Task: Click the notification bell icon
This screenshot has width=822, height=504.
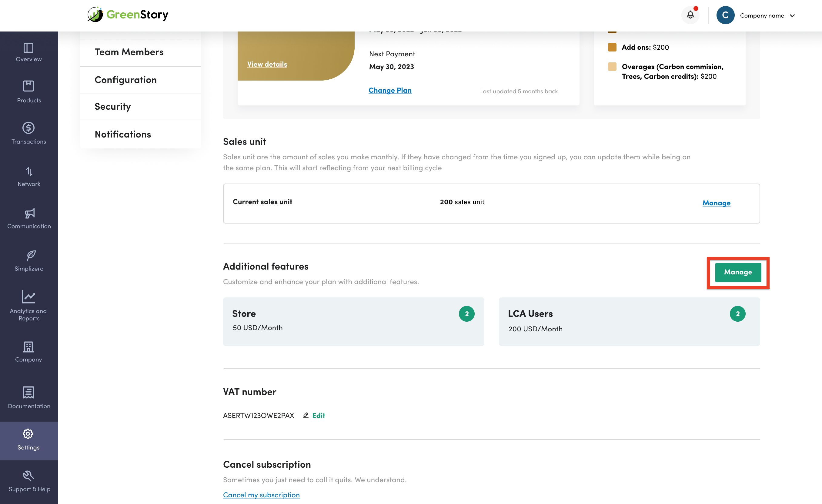Action: click(x=690, y=15)
